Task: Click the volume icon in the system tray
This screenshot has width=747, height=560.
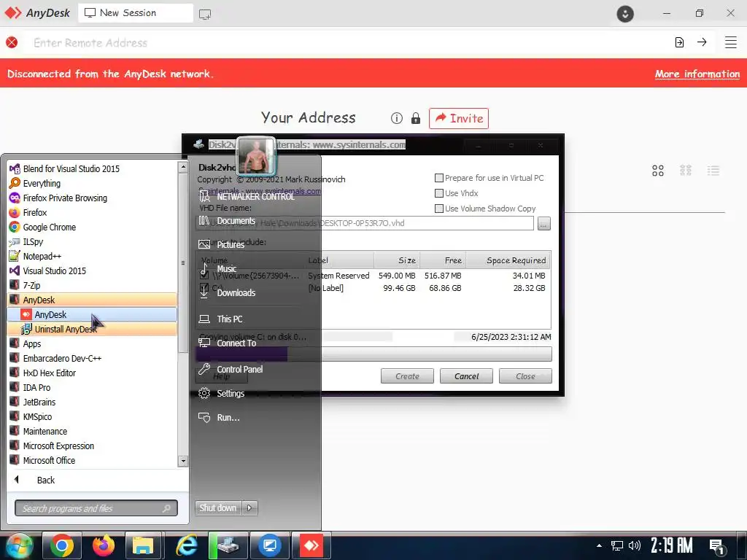Action: (x=635, y=545)
